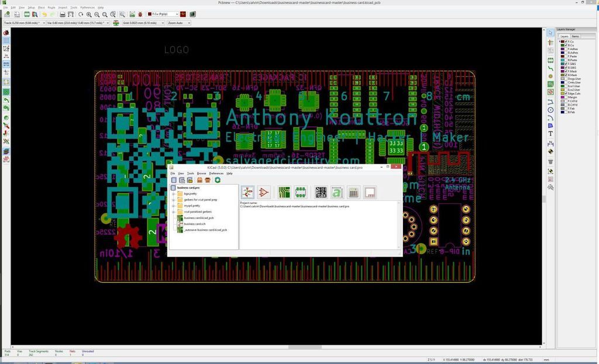The width and height of the screenshot is (599, 364).
Task: Open the GerbView gerber viewer
Action: coord(321,192)
